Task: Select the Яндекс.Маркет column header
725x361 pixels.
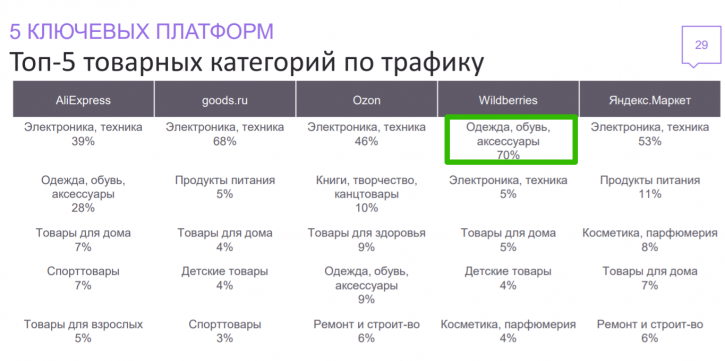Action: (650, 99)
